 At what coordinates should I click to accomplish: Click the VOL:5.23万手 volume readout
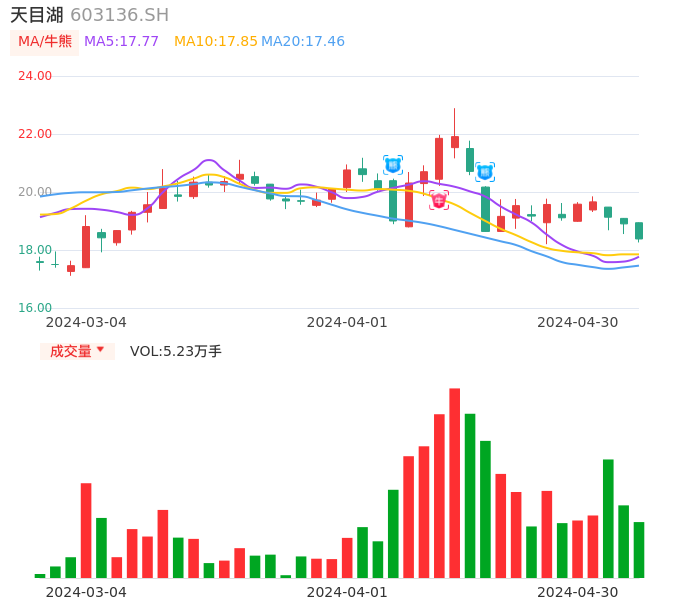176,351
